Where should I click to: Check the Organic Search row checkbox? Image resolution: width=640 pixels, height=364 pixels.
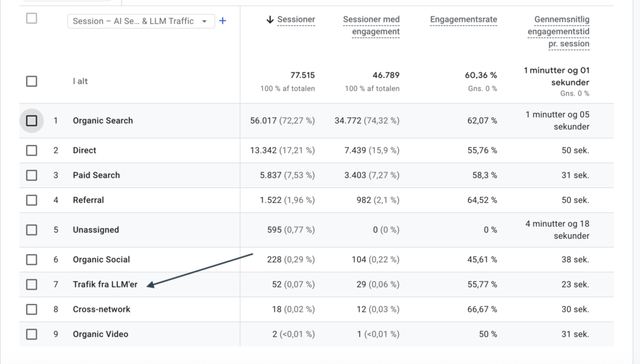31,121
